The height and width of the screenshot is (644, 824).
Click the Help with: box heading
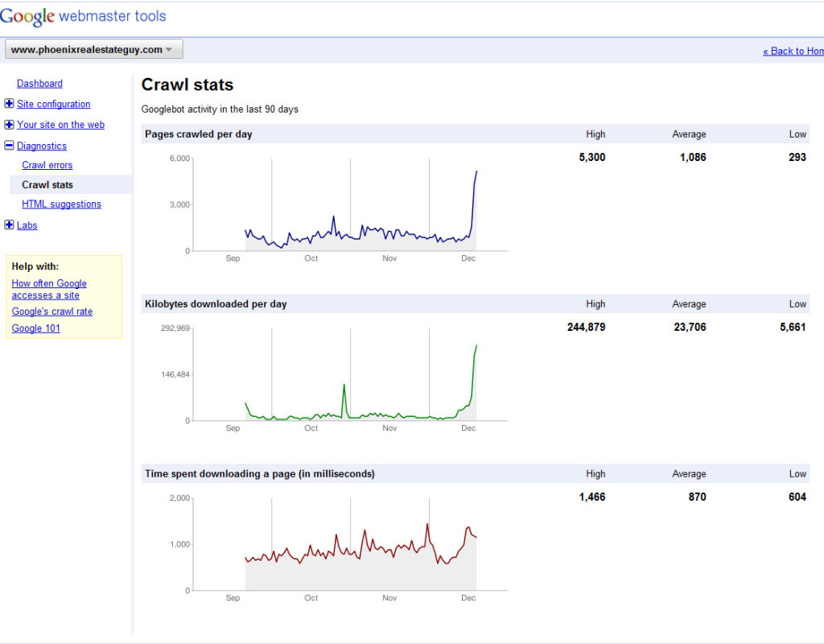click(35, 266)
